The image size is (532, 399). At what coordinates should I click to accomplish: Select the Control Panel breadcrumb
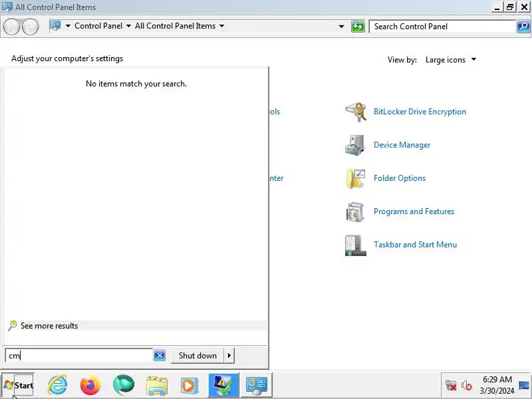[98, 26]
